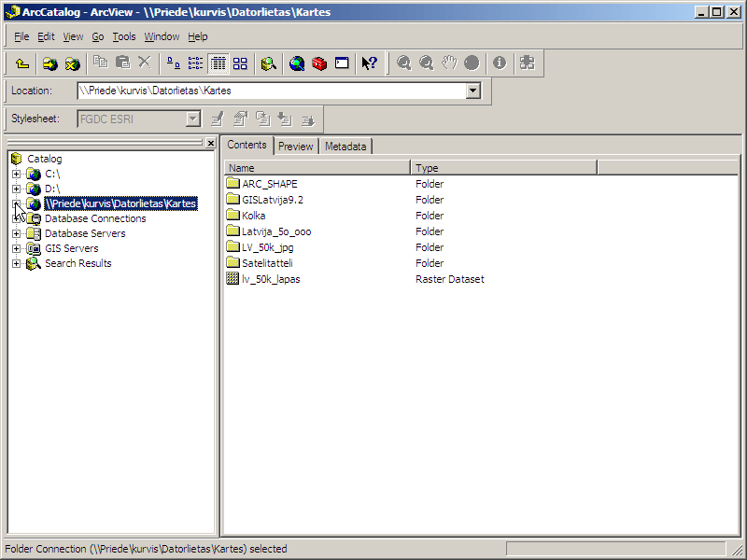Click the Zoom Out geography tool

[x=427, y=63]
